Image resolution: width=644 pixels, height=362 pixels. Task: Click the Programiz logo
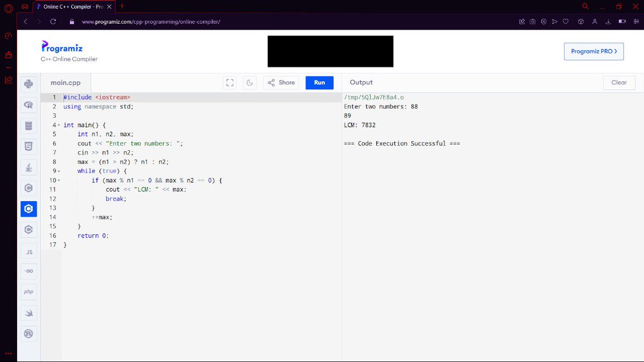point(62,47)
